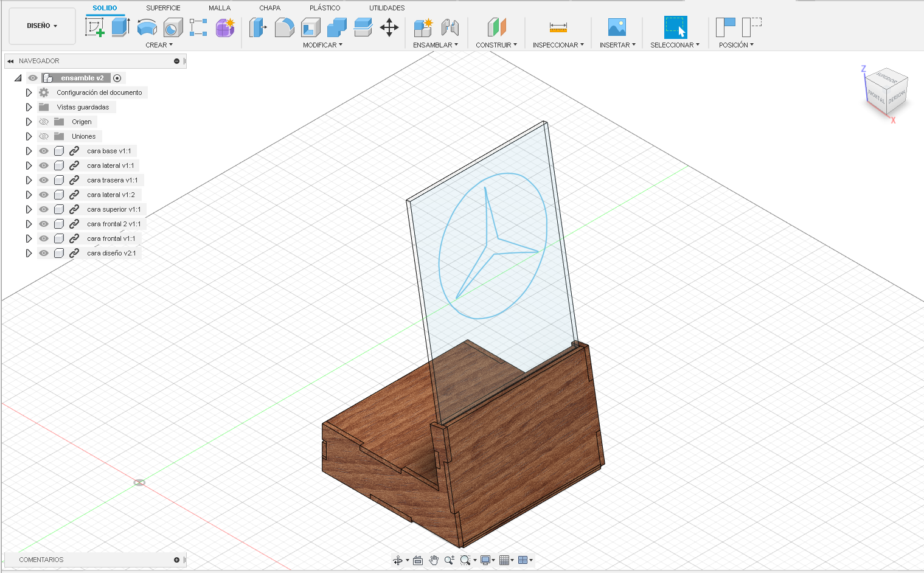Select the Create Sketch tool
This screenshot has height=573, width=924.
(x=94, y=27)
